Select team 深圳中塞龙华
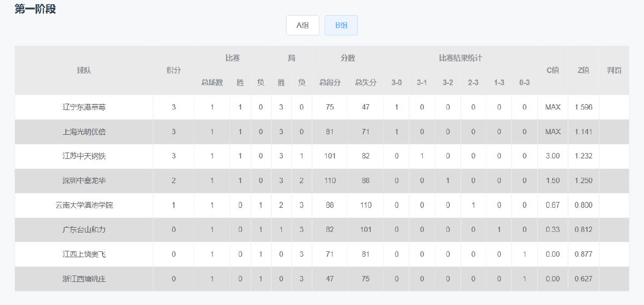Image resolution: width=644 pixels, height=305 pixels. pos(84,180)
